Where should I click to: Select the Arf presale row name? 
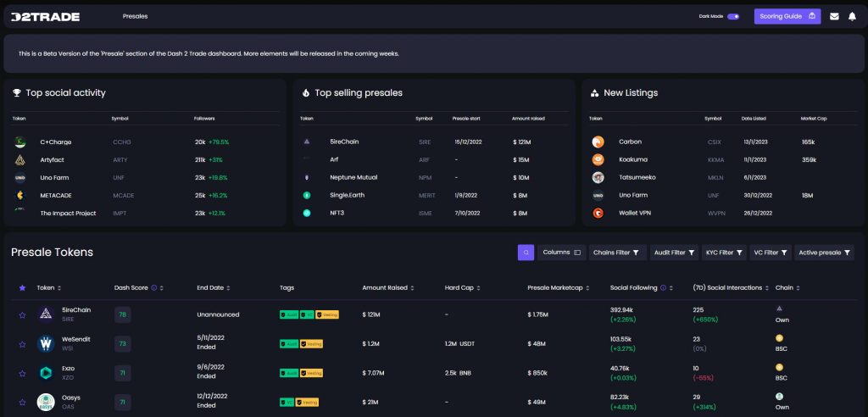[334, 159]
